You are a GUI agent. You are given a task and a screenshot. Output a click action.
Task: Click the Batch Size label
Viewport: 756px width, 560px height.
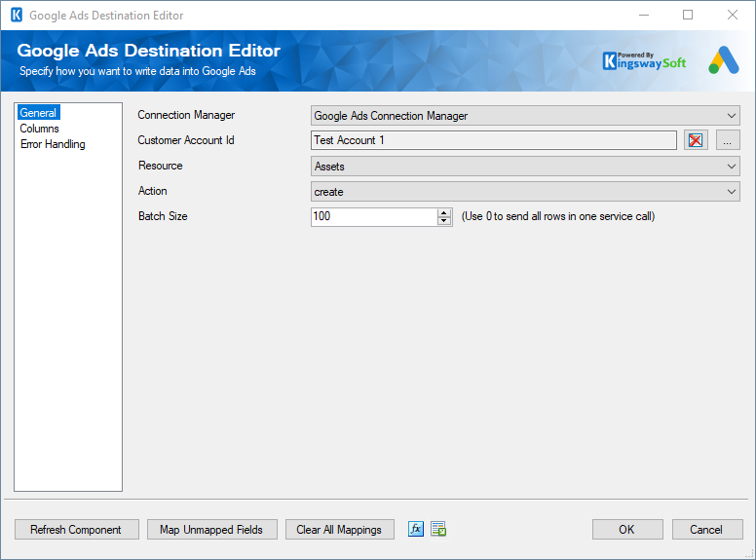pyautogui.click(x=163, y=216)
